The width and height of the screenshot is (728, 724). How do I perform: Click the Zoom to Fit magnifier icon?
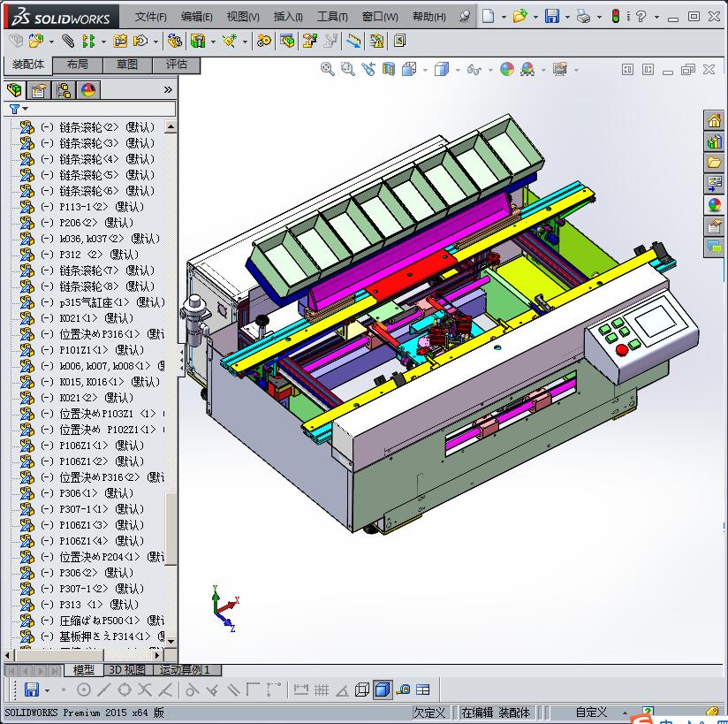pos(328,69)
